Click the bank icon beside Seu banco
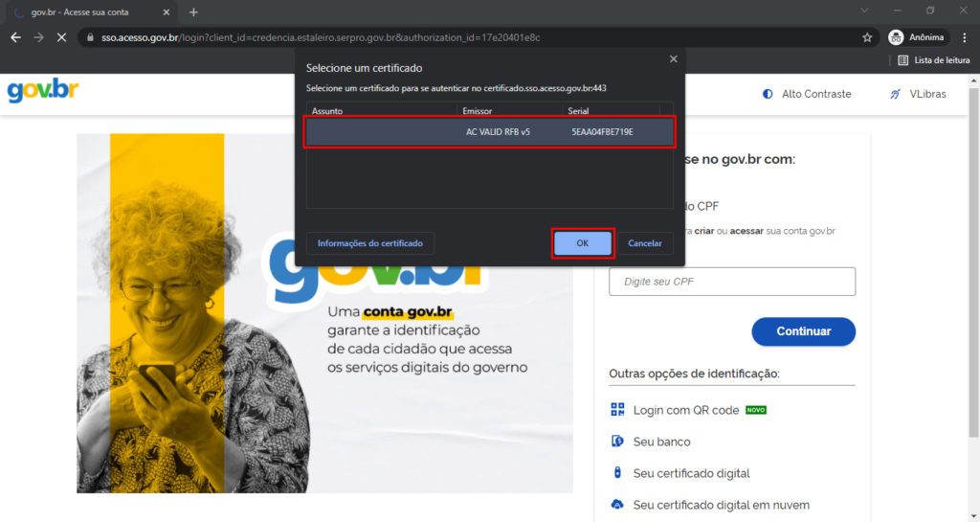980x522 pixels. click(x=617, y=442)
